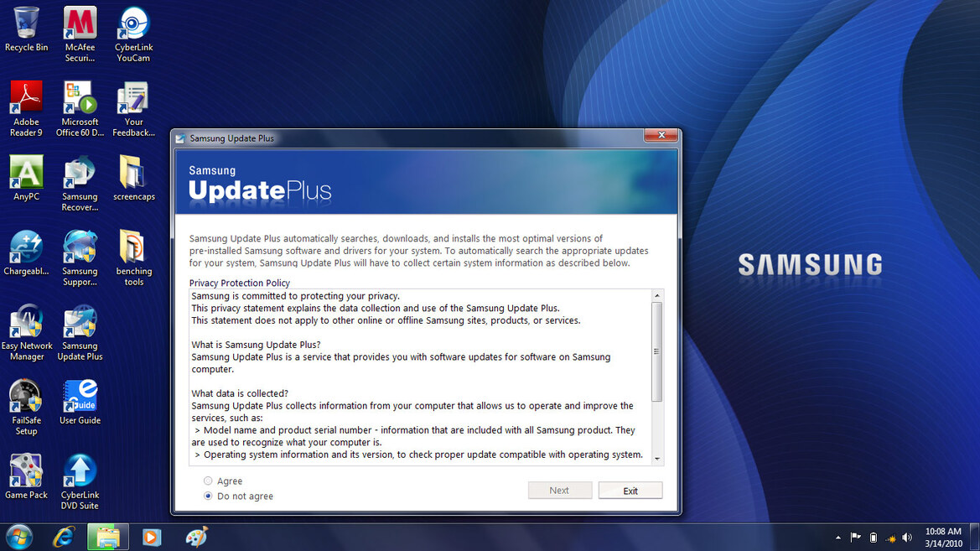Open Paint from the taskbar

[196, 538]
